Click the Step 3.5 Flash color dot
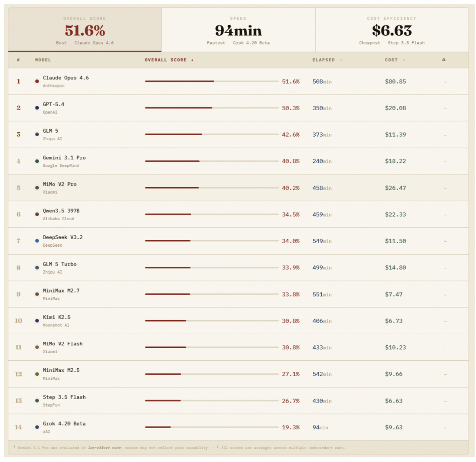 [x=37, y=401]
